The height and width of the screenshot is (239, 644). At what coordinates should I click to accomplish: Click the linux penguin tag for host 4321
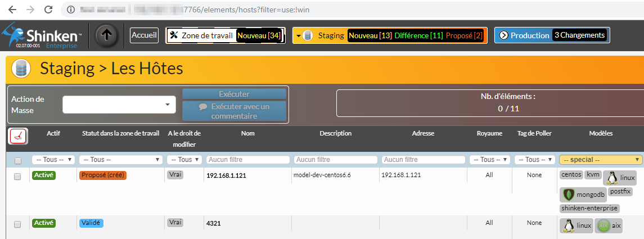tap(577, 226)
